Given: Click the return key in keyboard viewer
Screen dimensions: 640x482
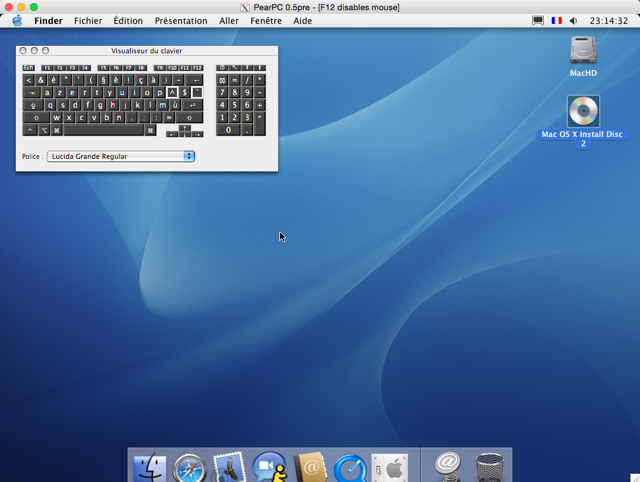Looking at the screenshot, I should coord(193,105).
